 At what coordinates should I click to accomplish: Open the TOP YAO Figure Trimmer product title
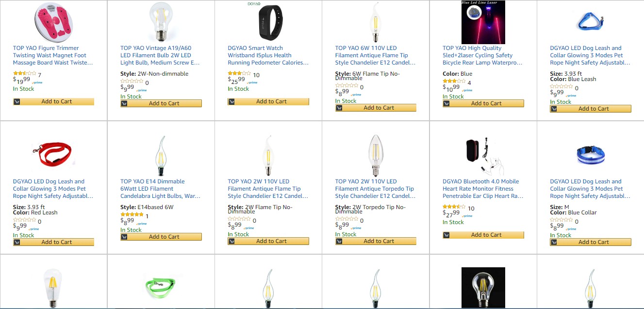(53, 55)
